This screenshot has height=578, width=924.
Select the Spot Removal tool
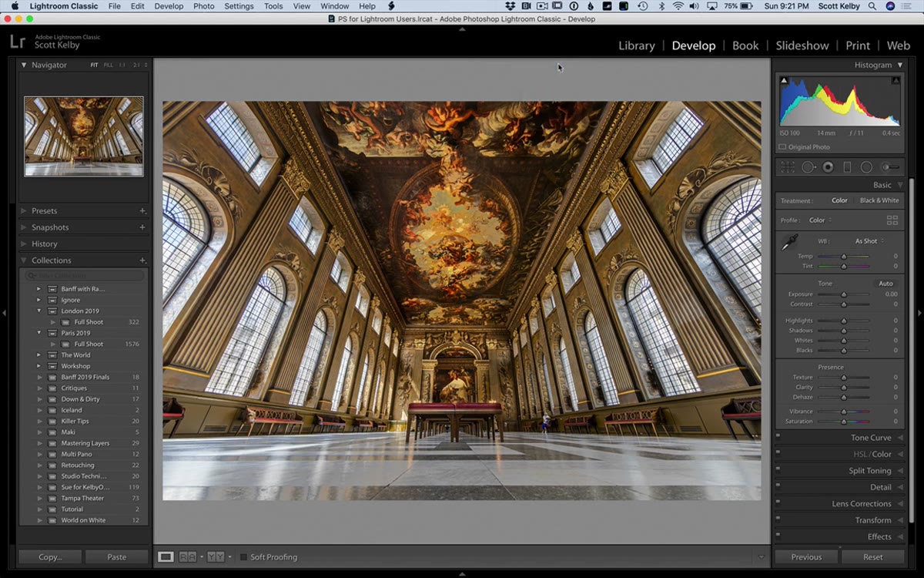tap(808, 166)
